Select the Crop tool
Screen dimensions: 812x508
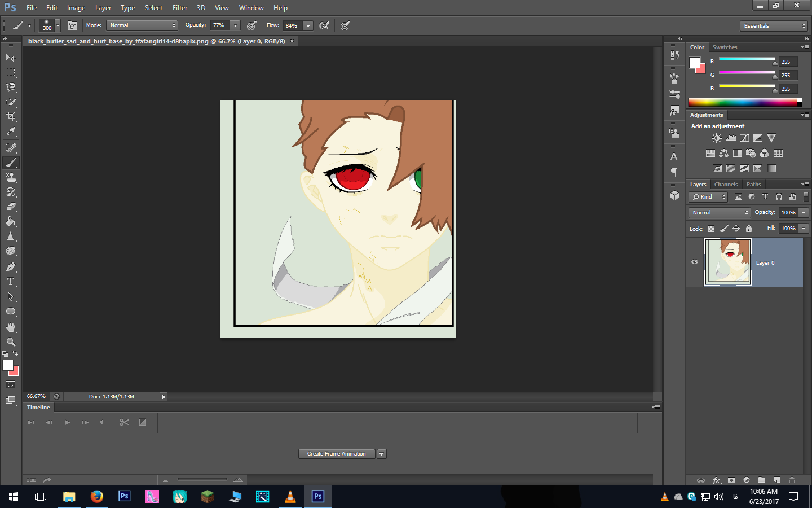(11, 117)
